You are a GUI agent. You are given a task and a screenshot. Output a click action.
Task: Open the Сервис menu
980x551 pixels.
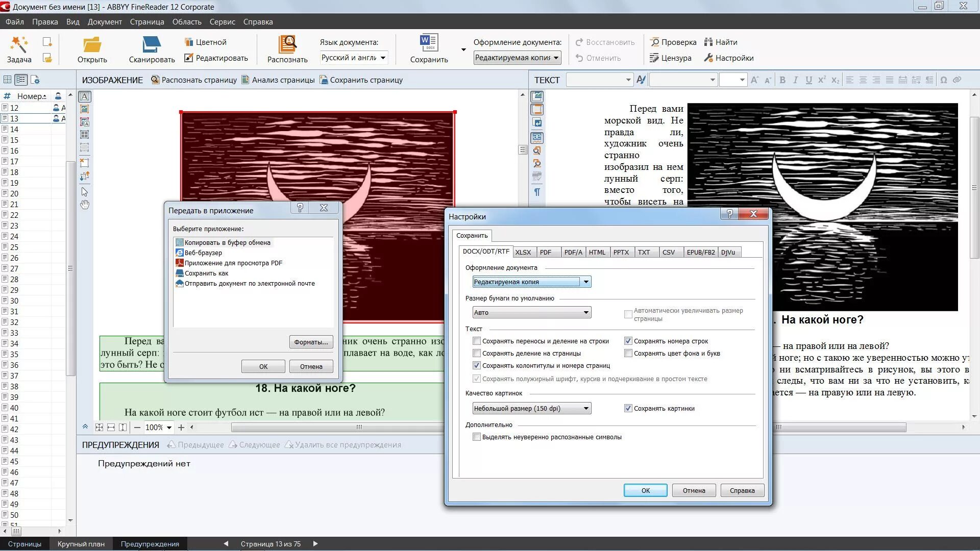click(x=222, y=22)
